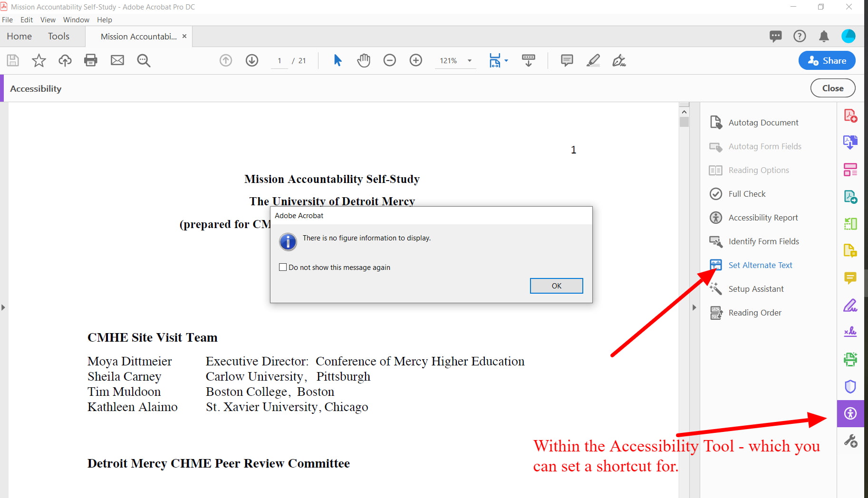Select Identify Form Fields
The height and width of the screenshot is (498, 868).
click(x=754, y=241)
